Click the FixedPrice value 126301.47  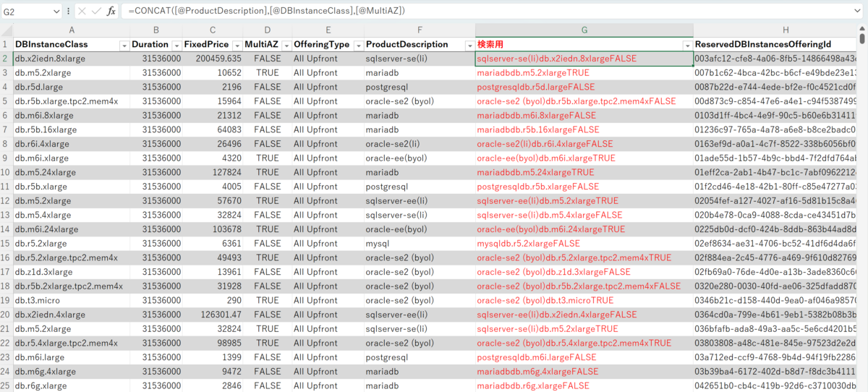point(221,315)
